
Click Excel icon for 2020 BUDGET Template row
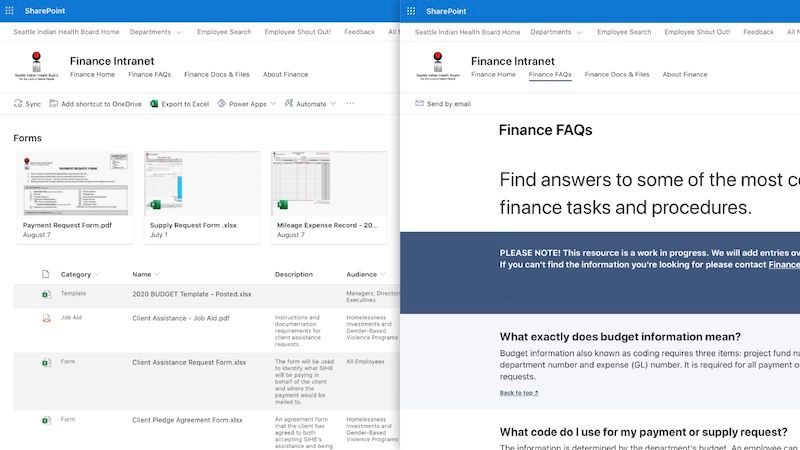pos(46,294)
